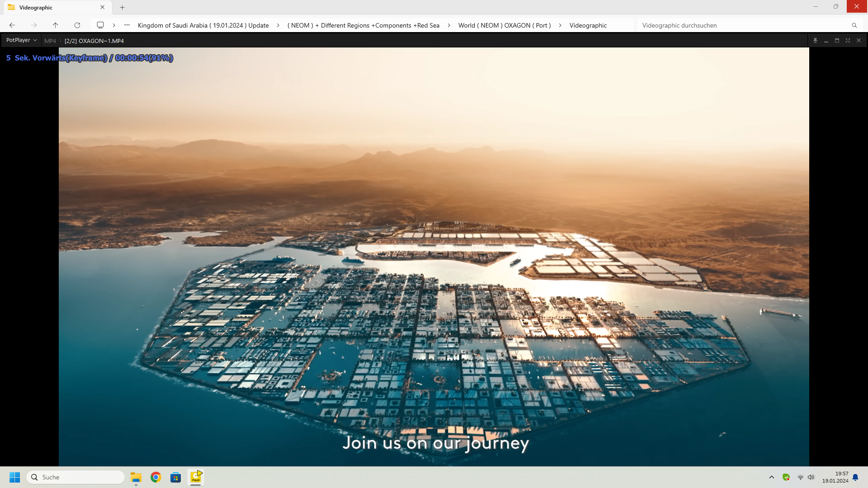
Task: Toggle PotPlayer fullscreen mode
Action: click(848, 40)
